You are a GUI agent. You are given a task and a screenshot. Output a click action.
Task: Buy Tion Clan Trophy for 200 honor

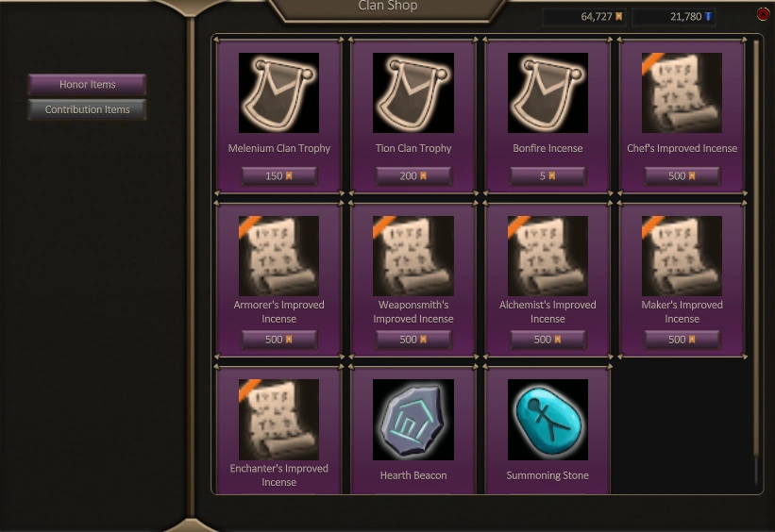pyautogui.click(x=413, y=175)
